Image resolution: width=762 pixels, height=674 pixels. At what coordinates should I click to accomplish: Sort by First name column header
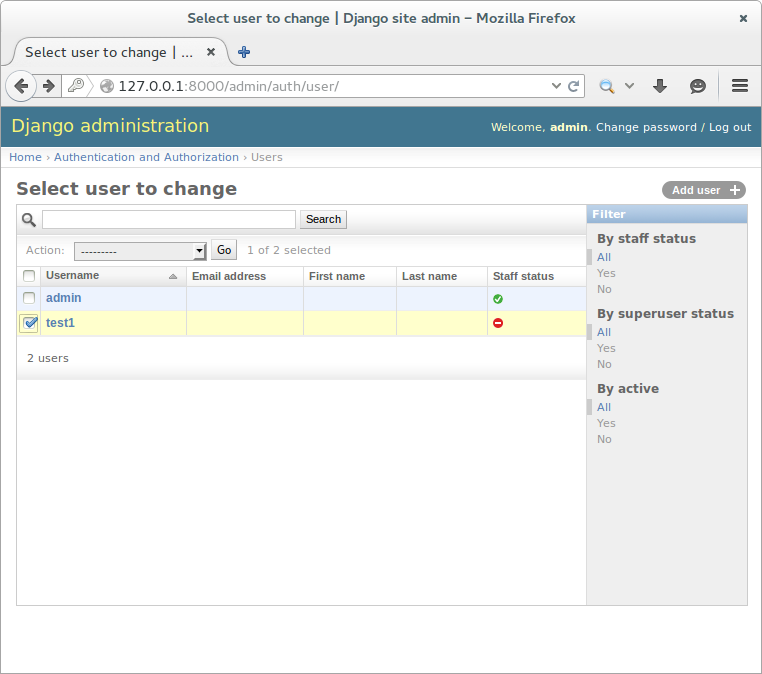(337, 276)
